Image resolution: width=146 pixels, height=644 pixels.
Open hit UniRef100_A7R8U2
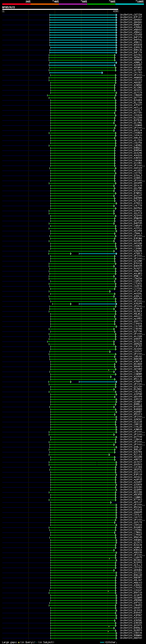coord(131,27)
